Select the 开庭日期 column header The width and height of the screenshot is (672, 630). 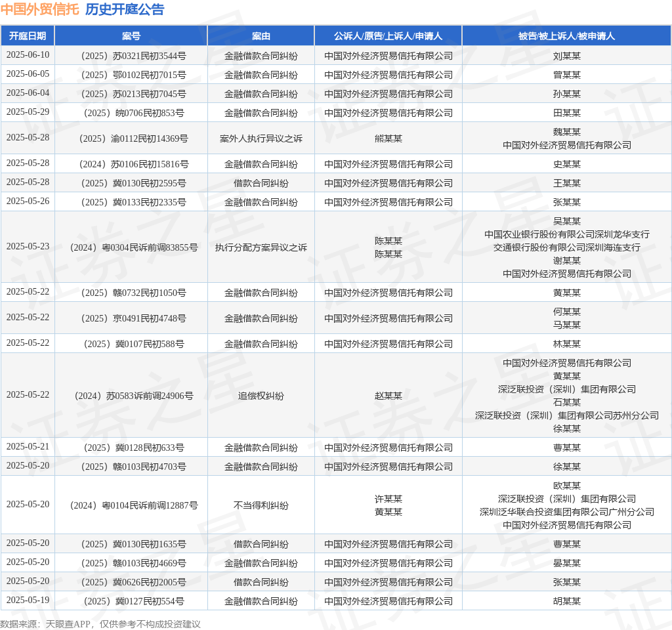coord(28,36)
